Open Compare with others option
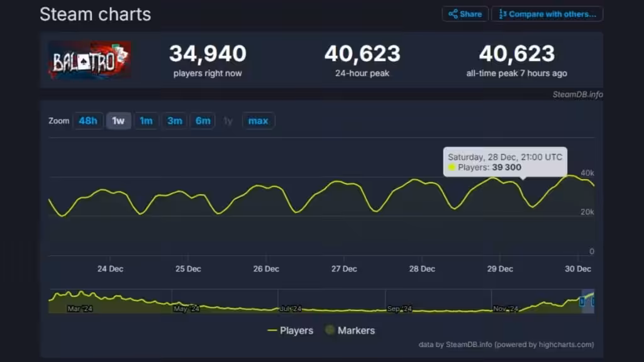Screen dimensions: 644x362 (x=547, y=14)
